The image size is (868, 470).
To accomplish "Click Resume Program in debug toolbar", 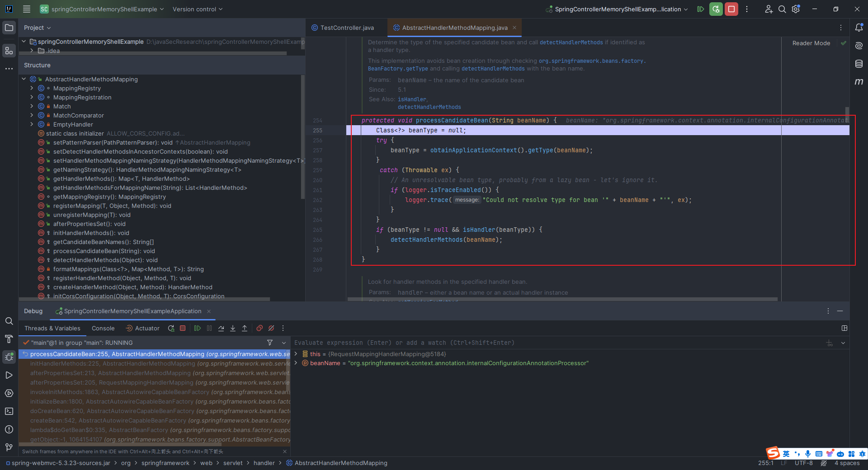I will [198, 329].
